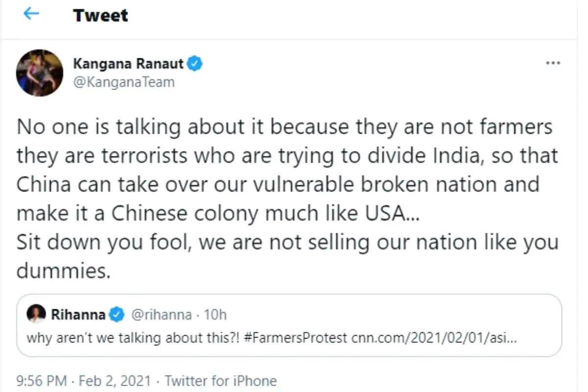The height and width of the screenshot is (392, 588).
Task: Select the Rihanna name in quoted tweet
Action: point(78,315)
